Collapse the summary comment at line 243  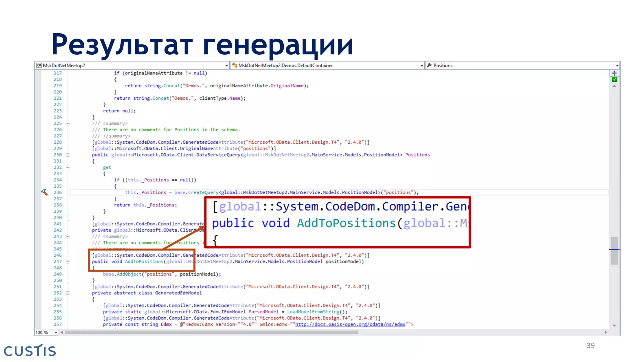[67, 237]
